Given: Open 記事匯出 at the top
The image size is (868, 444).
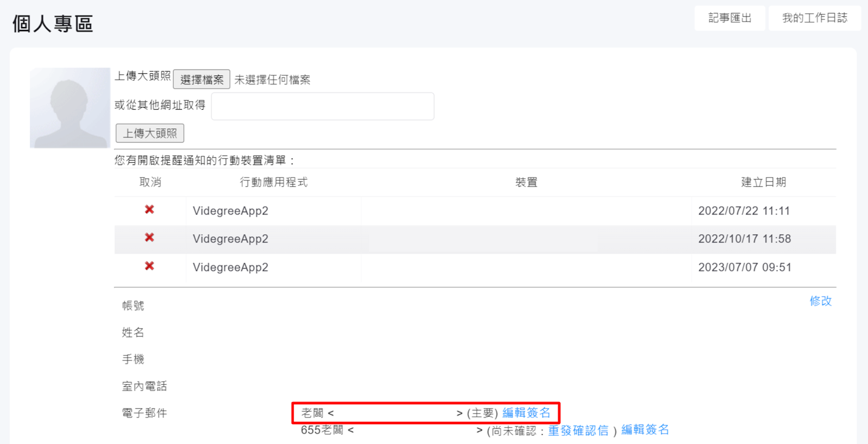Looking at the screenshot, I should click(730, 18).
